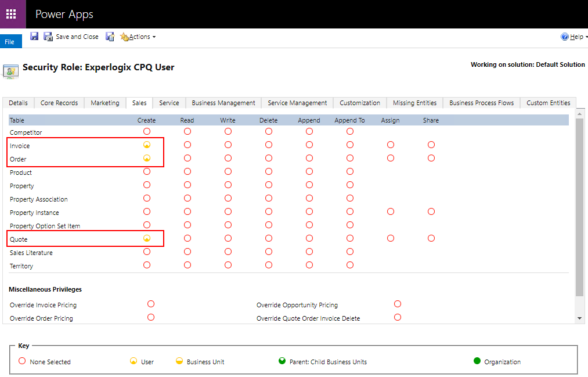This screenshot has width=588, height=377.
Task: Toggle Invoice Delete privilege circle
Action: click(269, 145)
